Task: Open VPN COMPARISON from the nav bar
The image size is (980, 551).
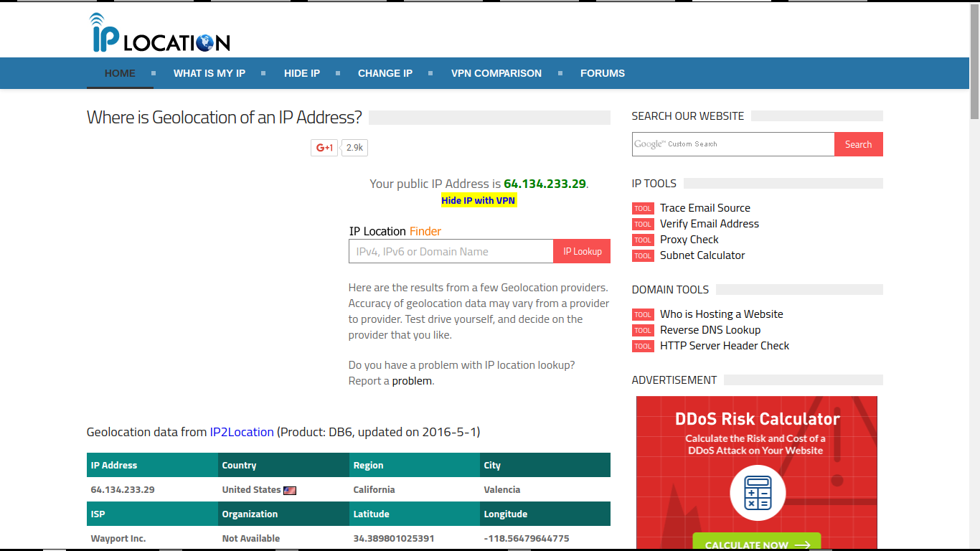Action: tap(496, 73)
